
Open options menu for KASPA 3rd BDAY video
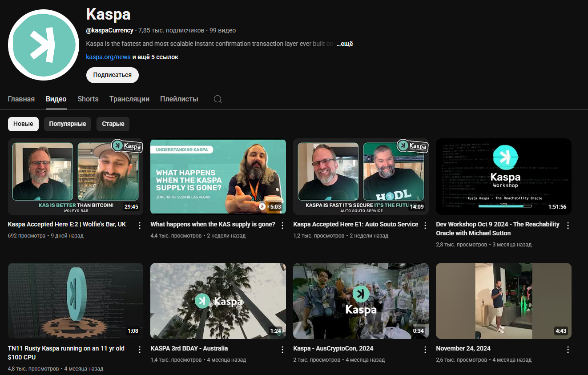pos(282,350)
